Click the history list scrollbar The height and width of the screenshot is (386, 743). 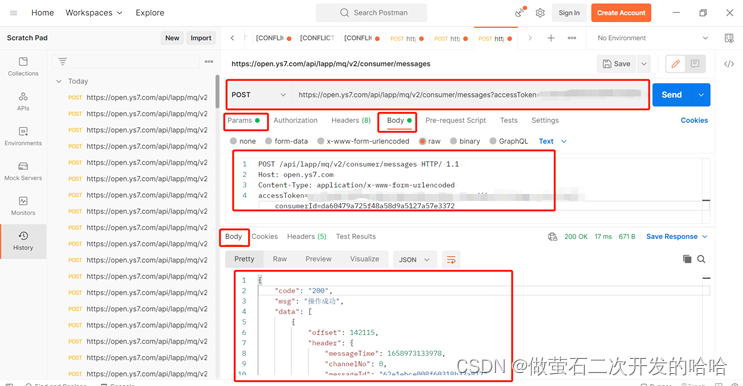[x=217, y=91]
